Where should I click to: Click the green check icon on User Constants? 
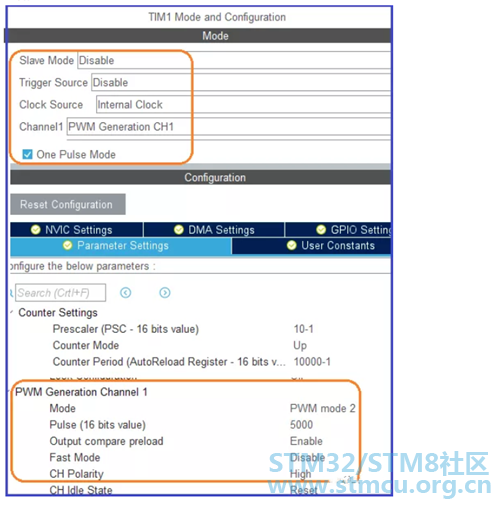292,246
